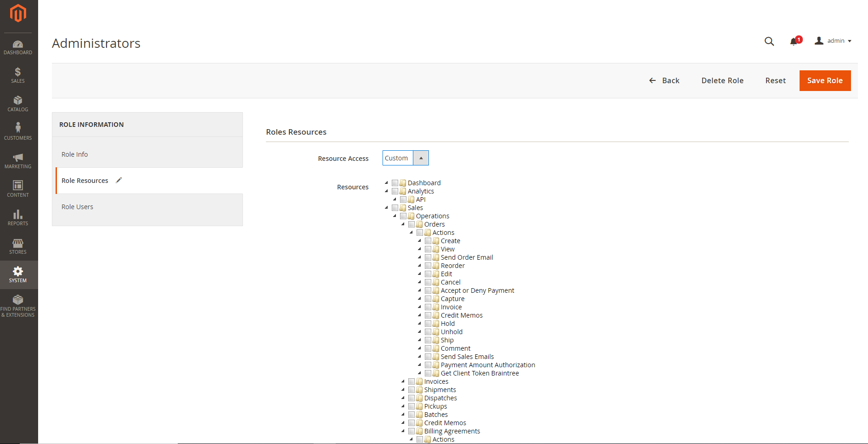868x444 pixels.
Task: Switch to the Role Users tab
Action: click(77, 206)
